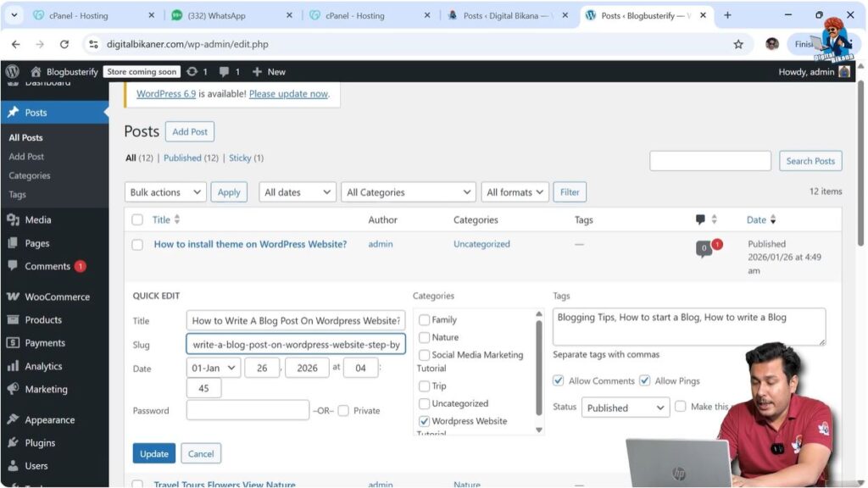
Task: Open the Status dropdown showing Published
Action: [625, 408]
